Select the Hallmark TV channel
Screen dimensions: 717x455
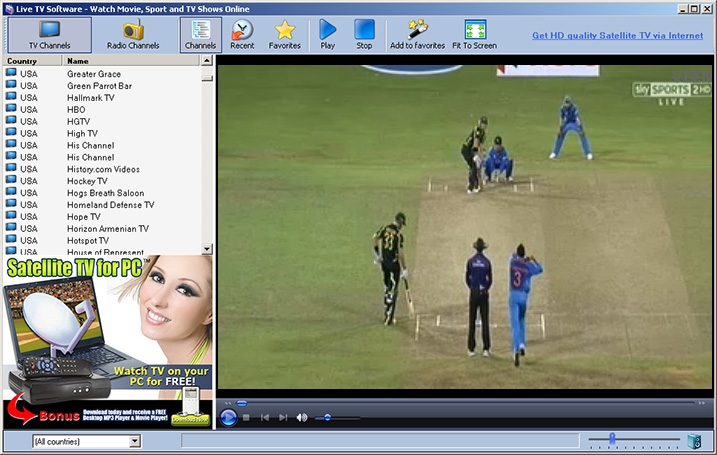click(x=90, y=98)
